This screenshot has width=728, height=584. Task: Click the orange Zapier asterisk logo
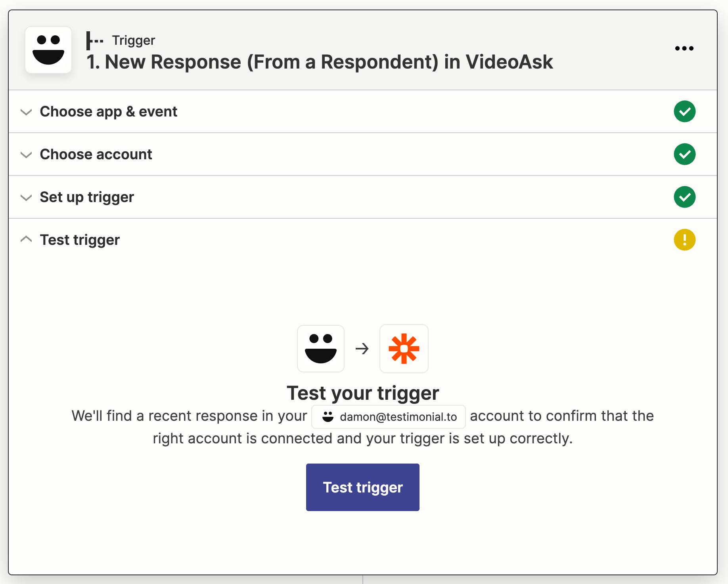(x=404, y=349)
